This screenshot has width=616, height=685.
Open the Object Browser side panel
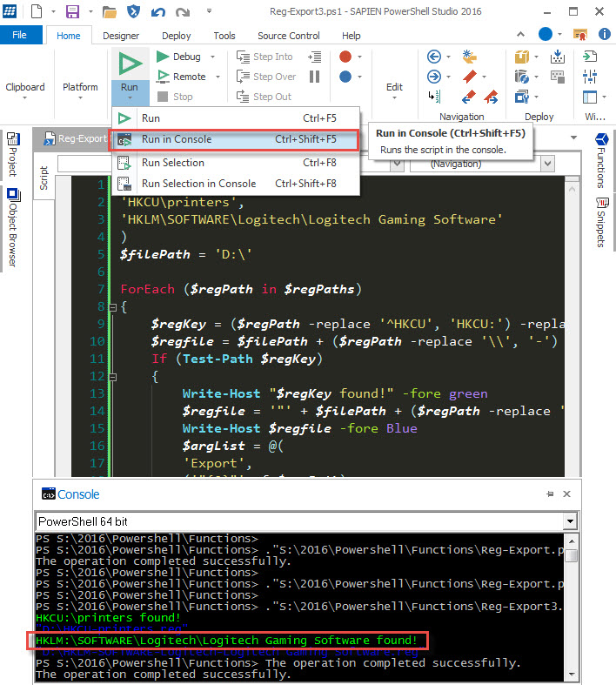pos(13,227)
